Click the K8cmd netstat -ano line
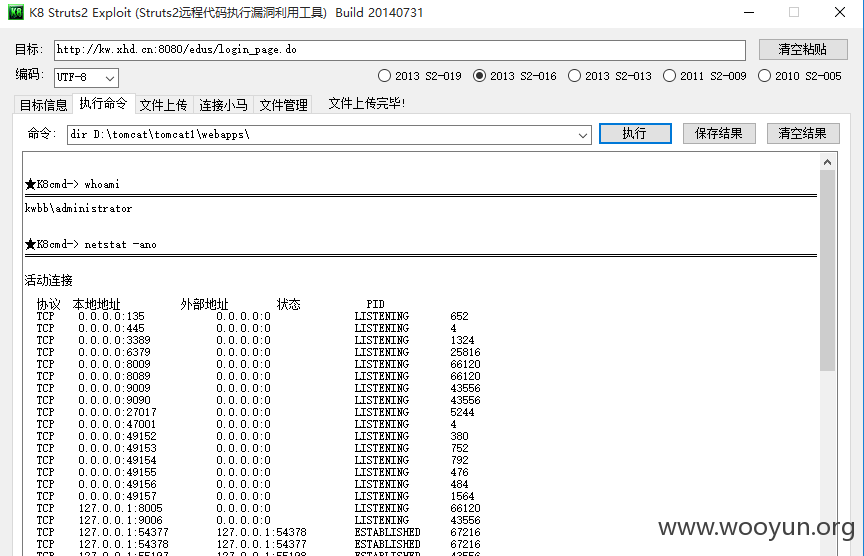 tap(91, 244)
